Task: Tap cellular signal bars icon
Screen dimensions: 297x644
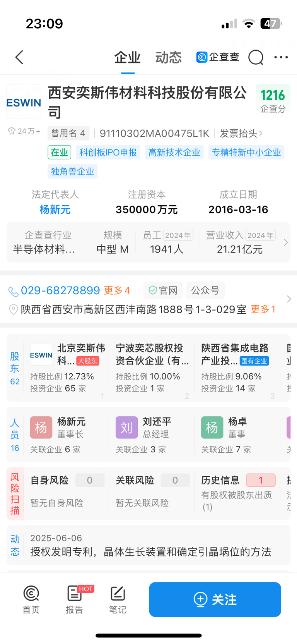Action: pos(229,24)
